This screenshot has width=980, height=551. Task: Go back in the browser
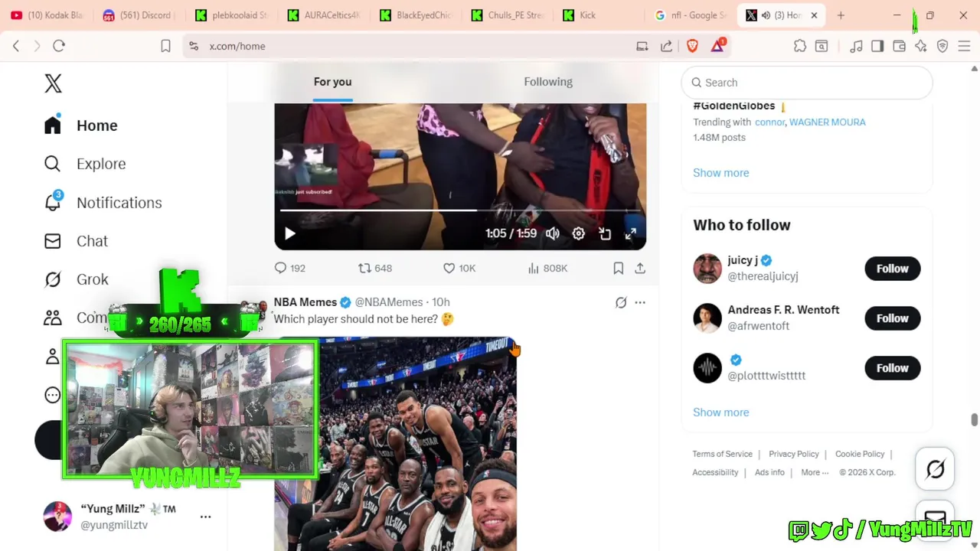16,46
